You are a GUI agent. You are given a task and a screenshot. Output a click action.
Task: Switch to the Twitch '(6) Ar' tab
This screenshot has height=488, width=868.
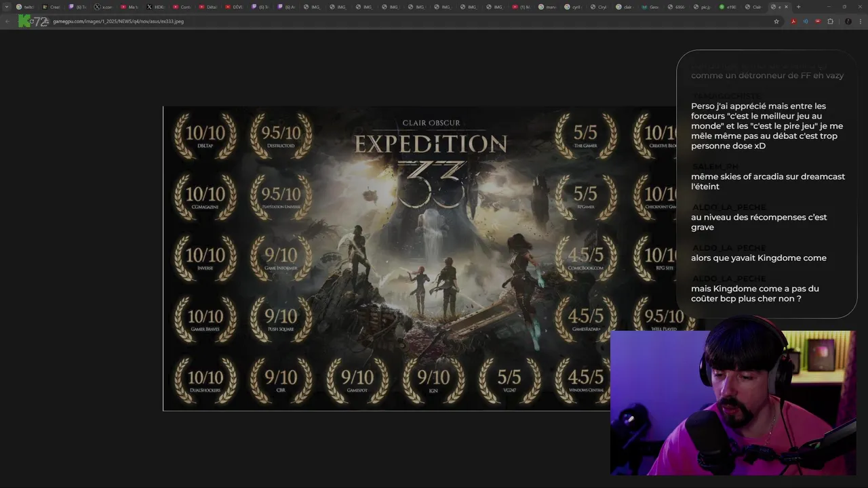286,7
